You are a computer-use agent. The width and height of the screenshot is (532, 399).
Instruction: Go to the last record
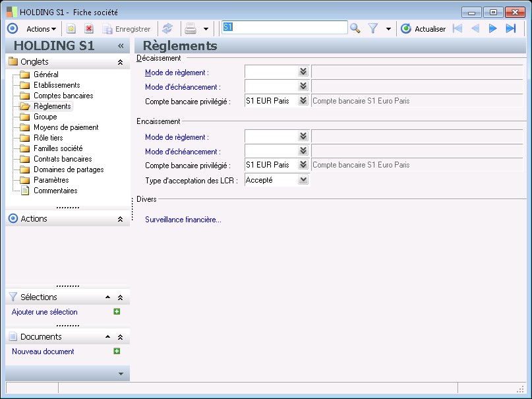[511, 28]
